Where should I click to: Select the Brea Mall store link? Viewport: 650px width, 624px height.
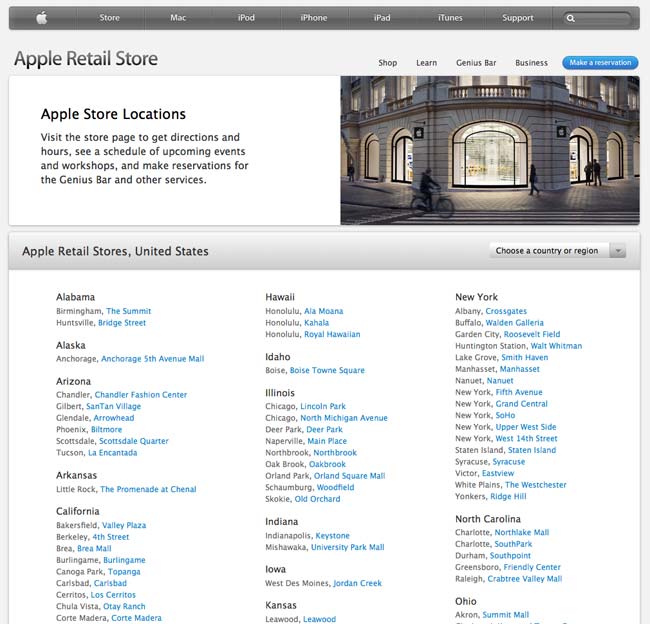click(x=95, y=549)
